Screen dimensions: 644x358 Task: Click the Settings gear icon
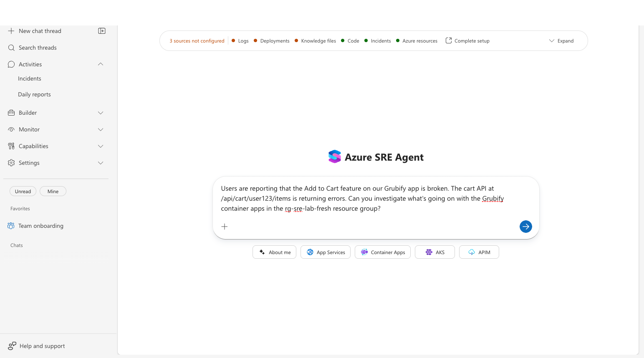[x=11, y=163]
